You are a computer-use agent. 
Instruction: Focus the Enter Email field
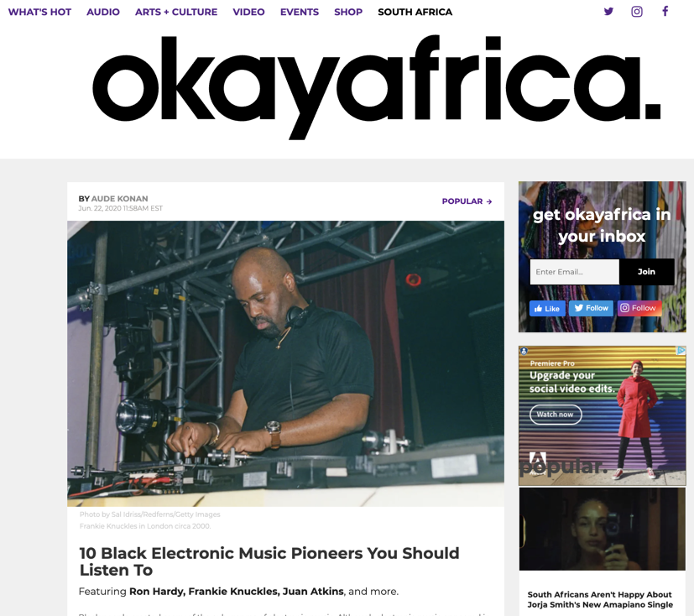[575, 272]
